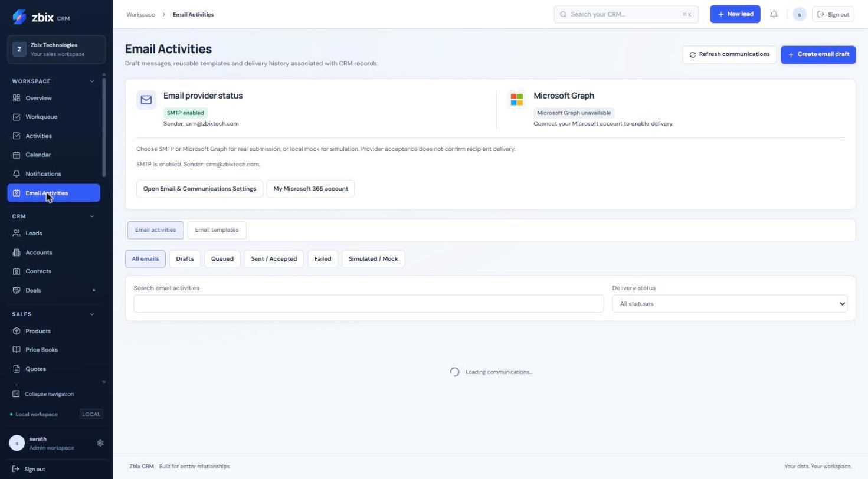Filter by Simulated / Mock emails
The width and height of the screenshot is (868, 479).
[x=373, y=259]
